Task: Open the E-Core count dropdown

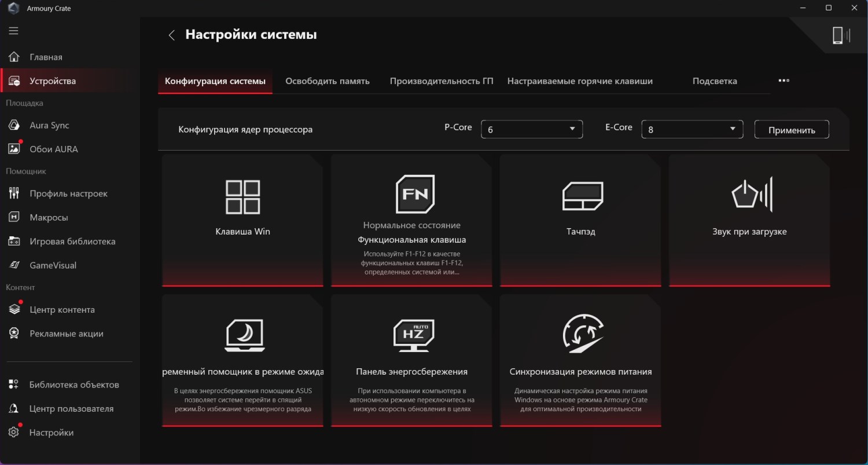Action: [x=692, y=130]
